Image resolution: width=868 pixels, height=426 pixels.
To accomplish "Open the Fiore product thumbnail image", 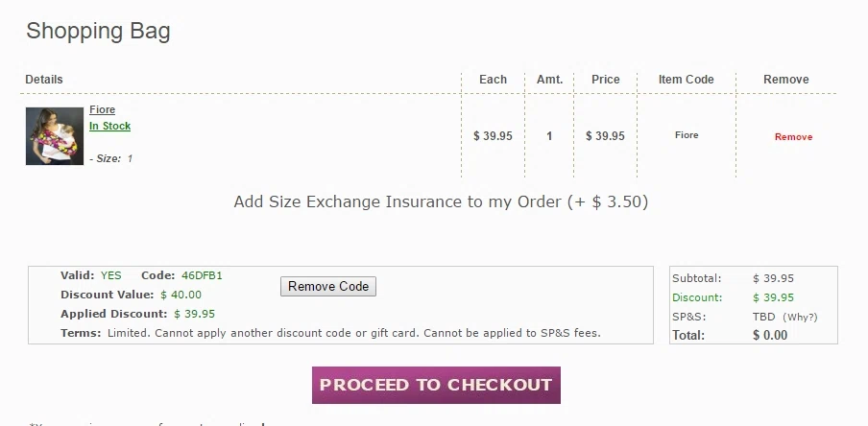I will (x=54, y=136).
